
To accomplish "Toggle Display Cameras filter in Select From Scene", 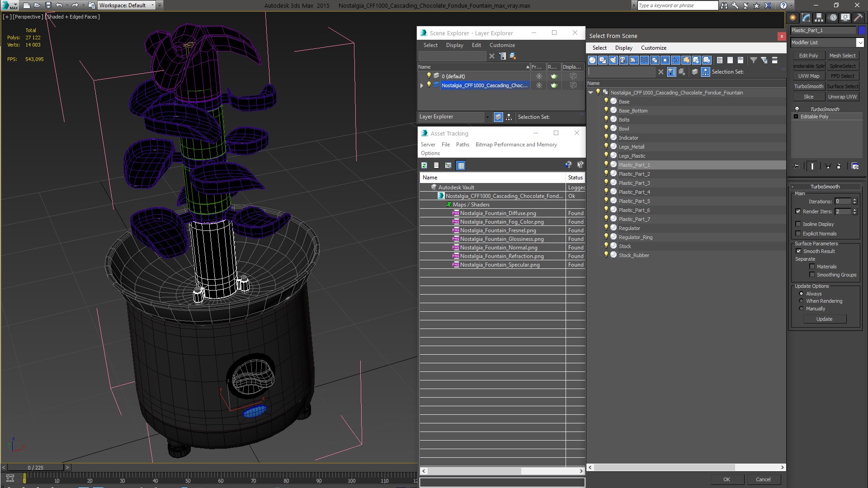I will point(623,60).
